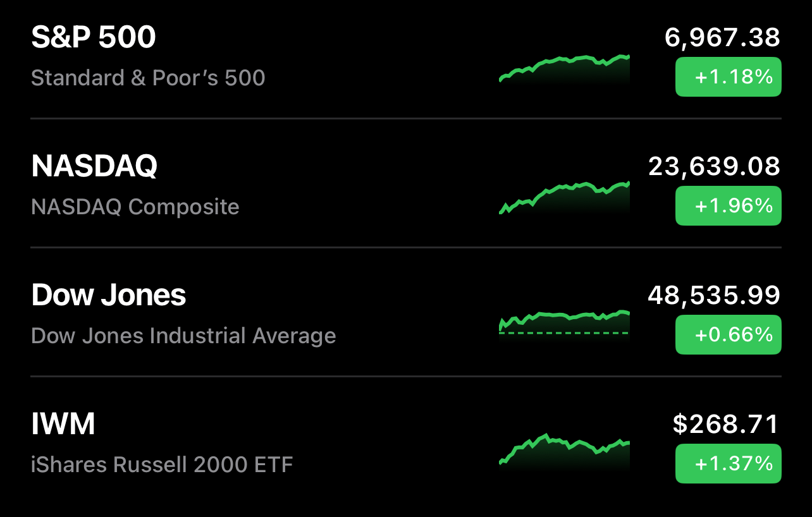Tap the Dow Jones price 48,535.99

click(x=714, y=296)
